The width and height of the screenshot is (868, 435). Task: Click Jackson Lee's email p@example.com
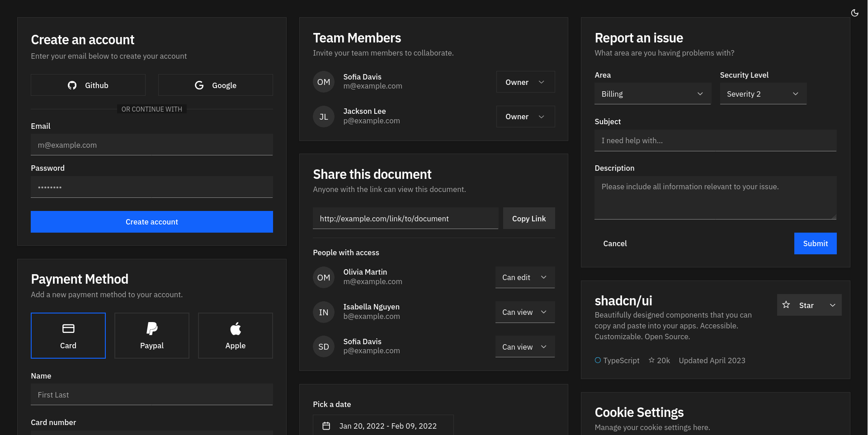[x=372, y=121]
